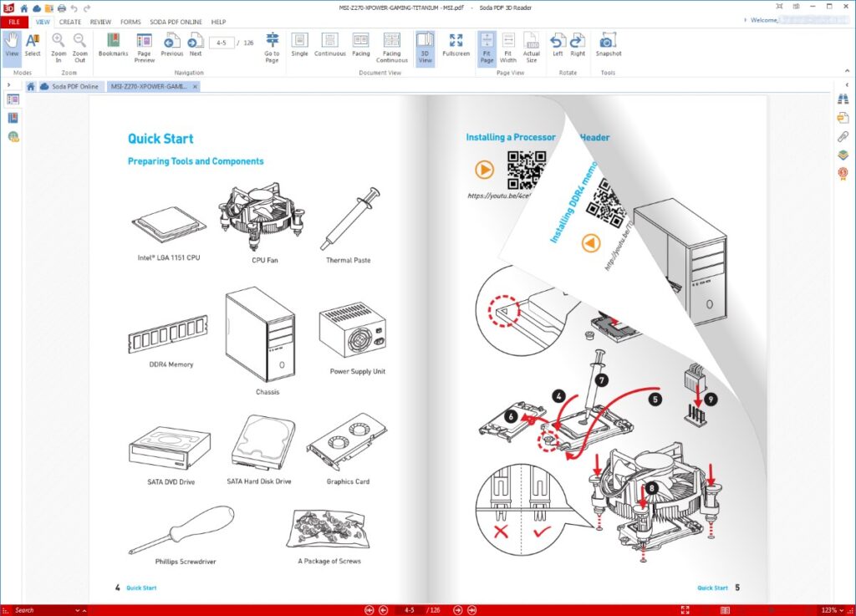Screen dimensions: 856x616
Task: Open the HELP ribbon tab
Action: (x=218, y=22)
